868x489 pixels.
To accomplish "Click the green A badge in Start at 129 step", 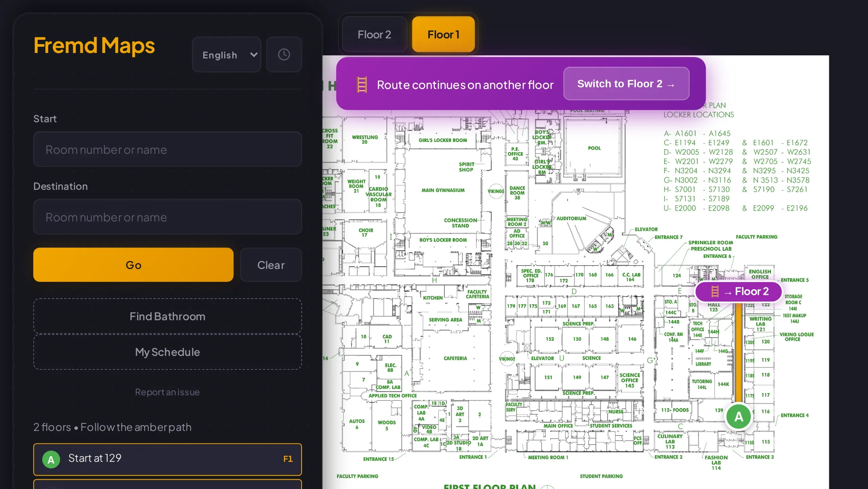I will tap(51, 459).
